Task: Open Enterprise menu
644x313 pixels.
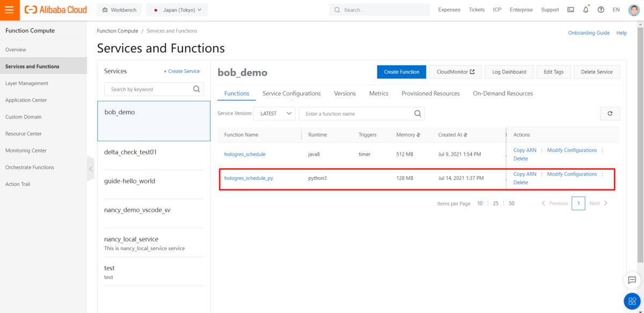Action: (521, 10)
